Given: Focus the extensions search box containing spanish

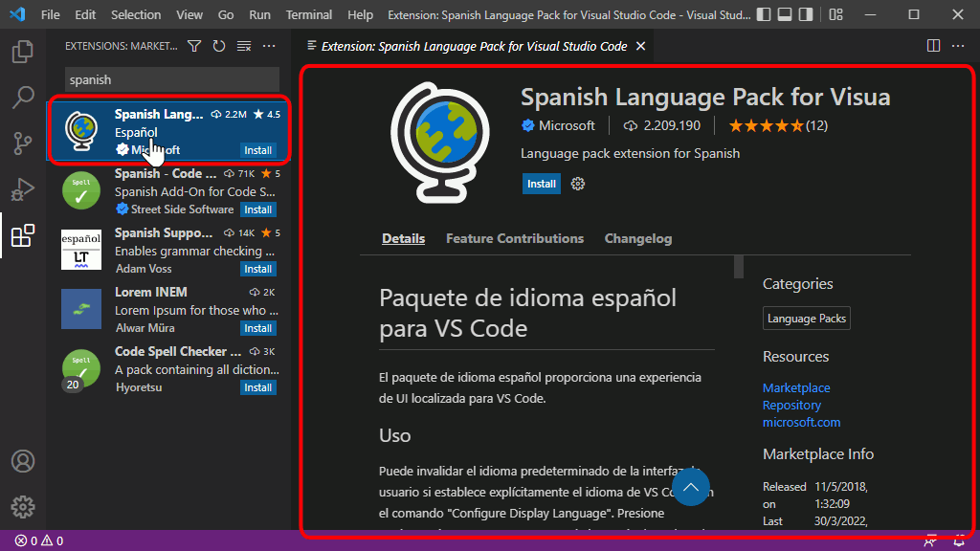Looking at the screenshot, I should point(172,79).
